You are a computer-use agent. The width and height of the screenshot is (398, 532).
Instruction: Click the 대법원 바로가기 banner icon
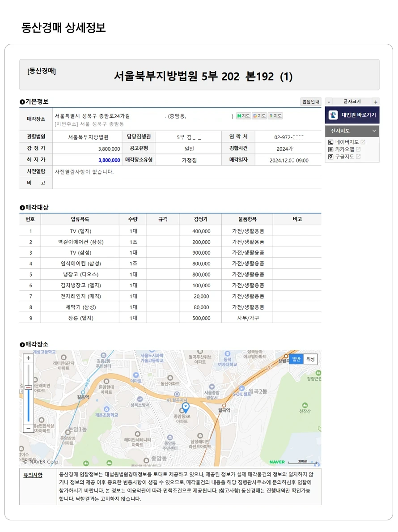333,115
